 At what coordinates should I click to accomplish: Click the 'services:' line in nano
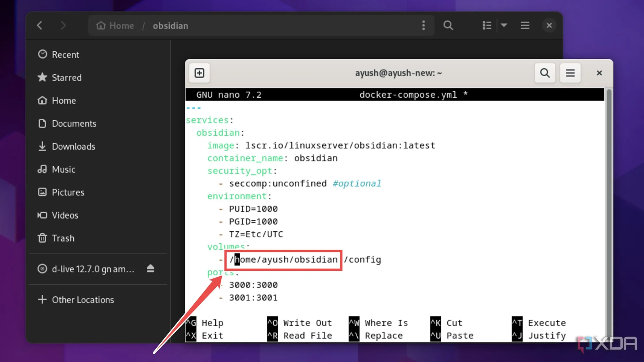[x=210, y=120]
